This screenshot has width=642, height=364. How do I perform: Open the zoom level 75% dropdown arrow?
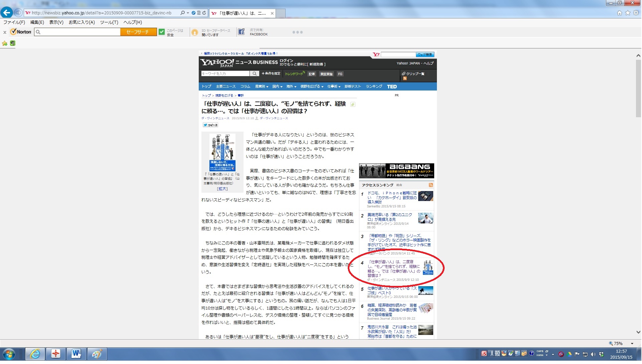632,344
